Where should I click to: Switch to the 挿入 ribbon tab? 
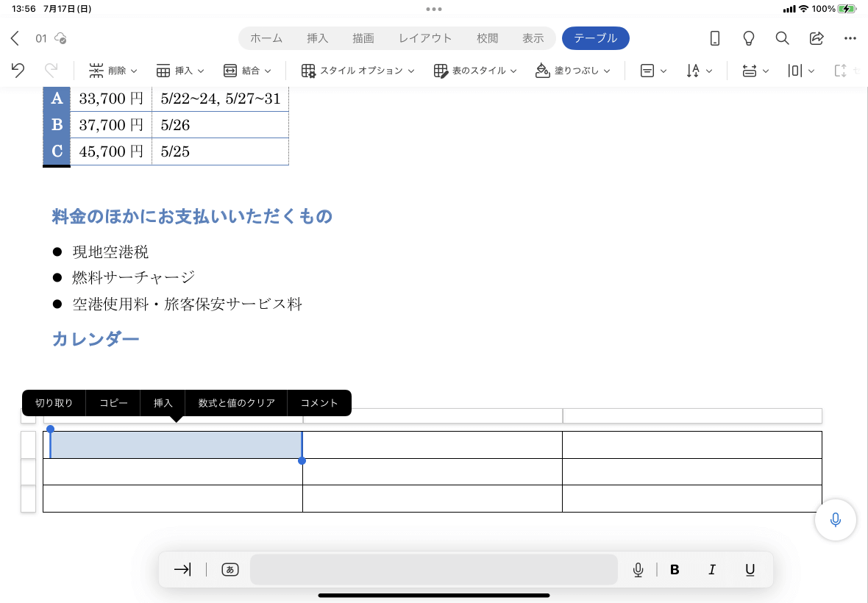coord(317,38)
